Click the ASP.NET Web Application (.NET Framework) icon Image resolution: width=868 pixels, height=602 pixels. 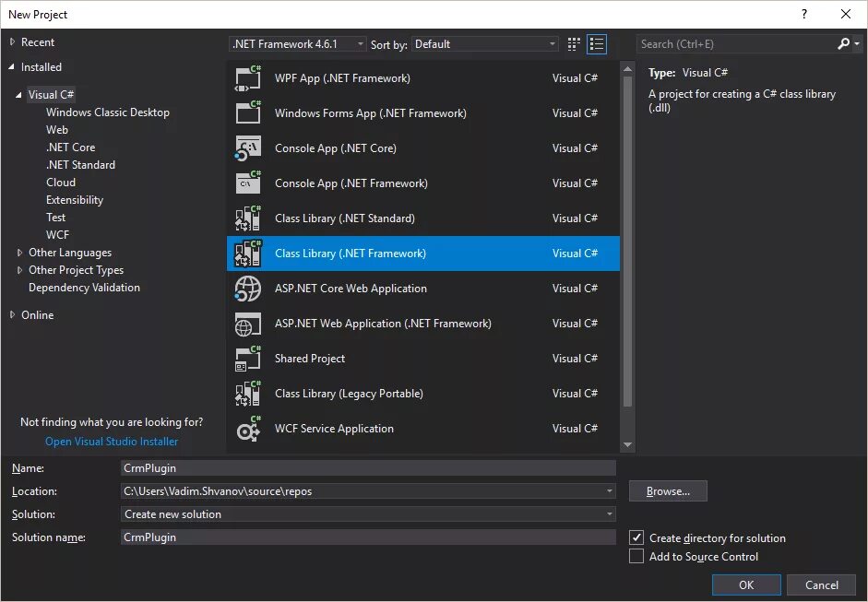coord(248,324)
